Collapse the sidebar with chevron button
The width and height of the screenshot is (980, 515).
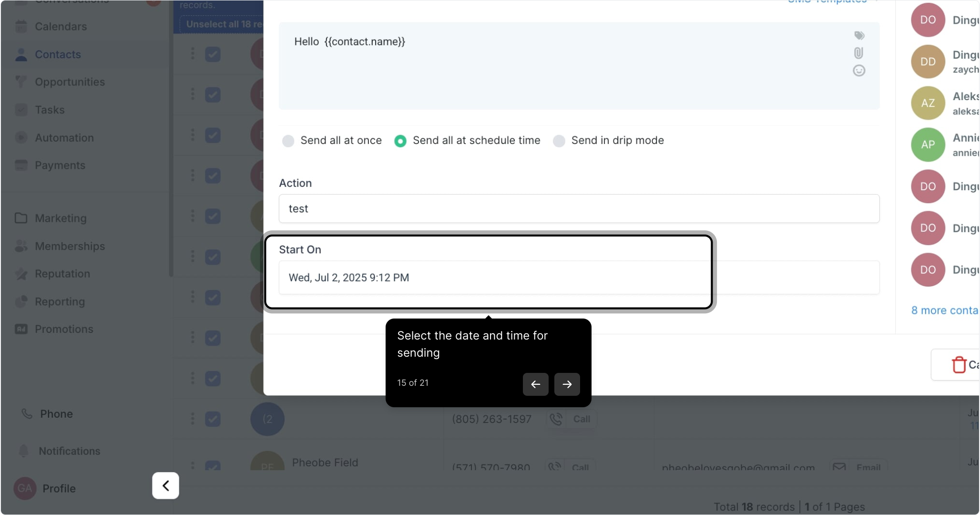[x=165, y=485]
